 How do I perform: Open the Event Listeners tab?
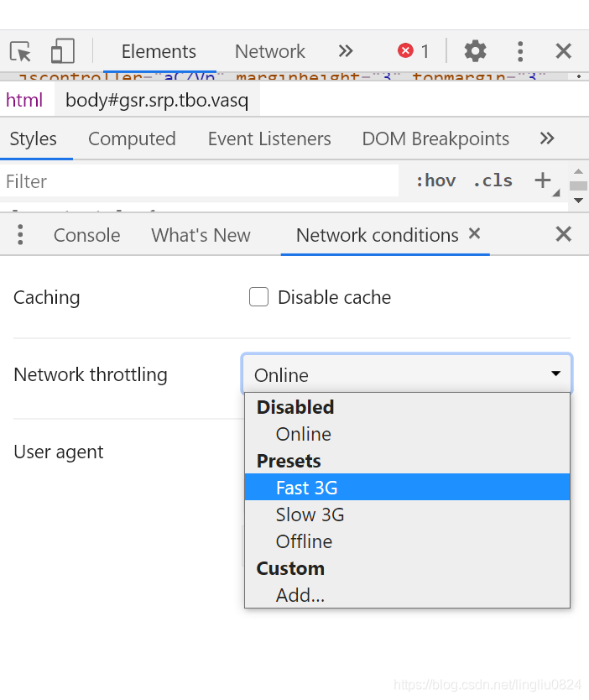(x=269, y=138)
